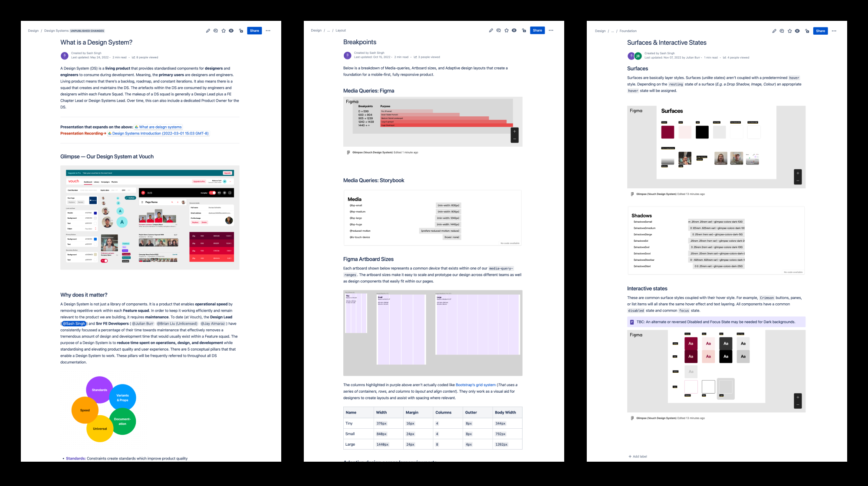868x486 pixels.
Task: Open the three-dot menu on the Surfaces & Interactive States page
Action: 834,31
